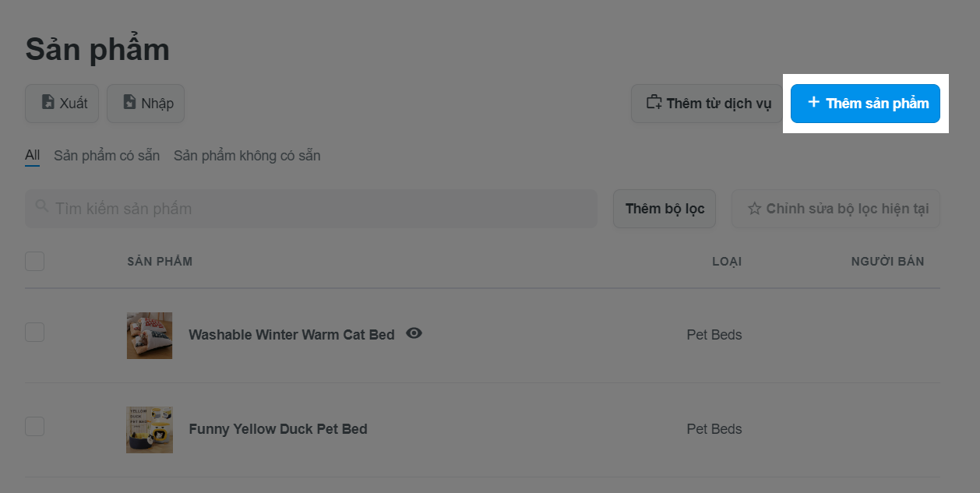Click the Tìm kiếm sản phẩm search field
The width and height of the screenshot is (980, 493).
(x=311, y=209)
